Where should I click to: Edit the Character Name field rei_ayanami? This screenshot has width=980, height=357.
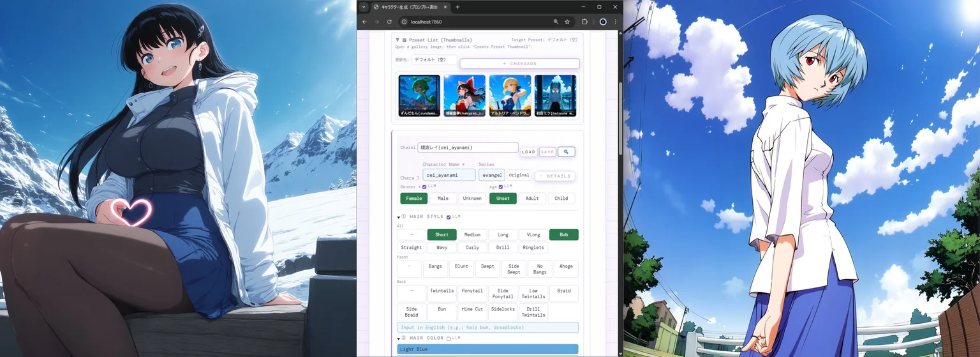[449, 175]
